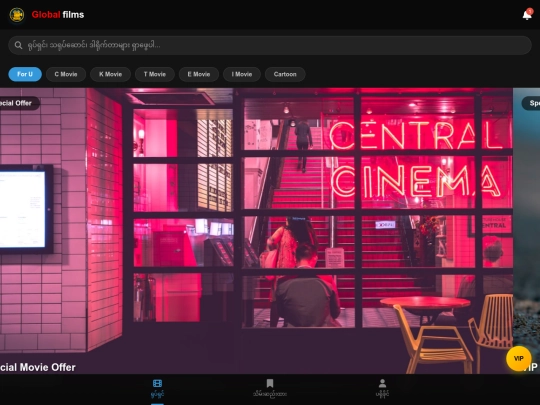Open the movies film-strip tab
The width and height of the screenshot is (540, 405).
point(157,389)
